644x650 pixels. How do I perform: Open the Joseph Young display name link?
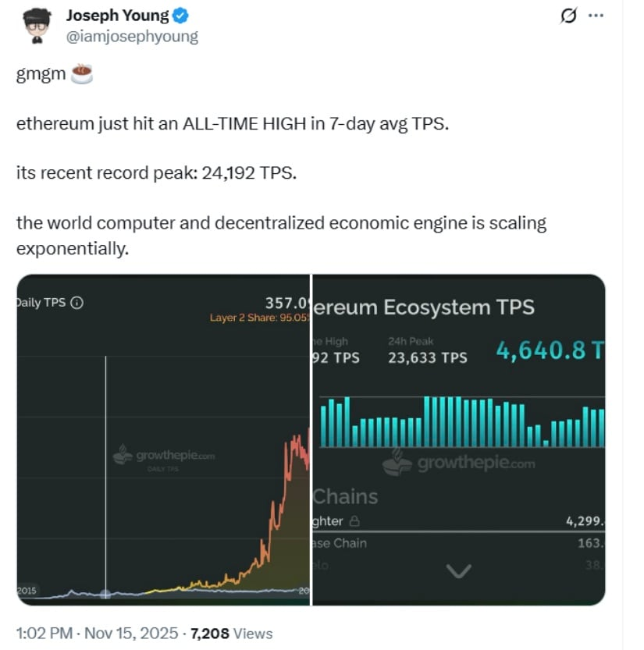pyautogui.click(x=116, y=16)
